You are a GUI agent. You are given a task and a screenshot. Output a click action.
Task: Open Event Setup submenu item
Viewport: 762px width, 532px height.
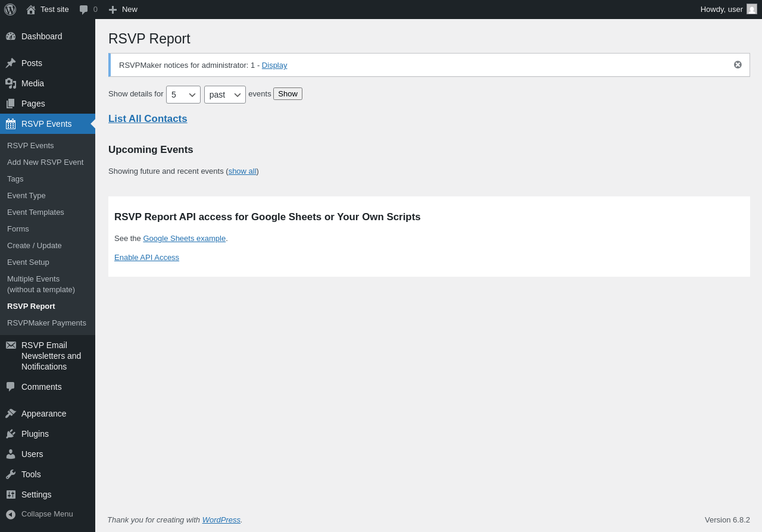(x=28, y=262)
